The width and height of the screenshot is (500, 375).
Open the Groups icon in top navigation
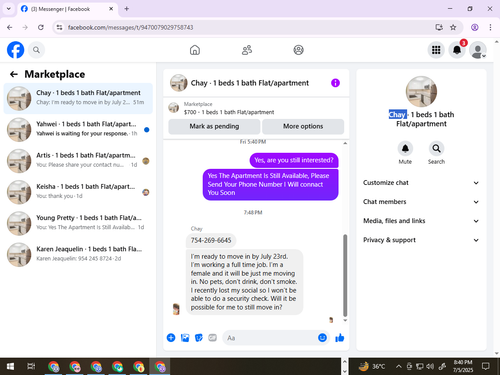298,50
